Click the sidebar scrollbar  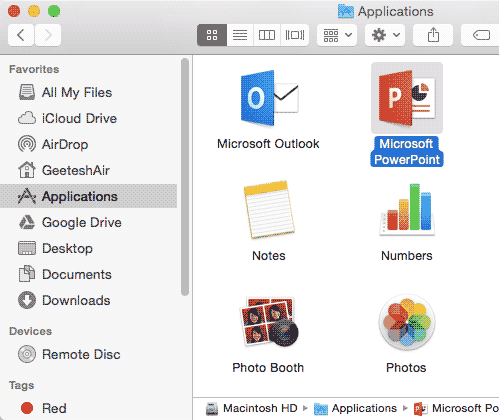[185, 177]
